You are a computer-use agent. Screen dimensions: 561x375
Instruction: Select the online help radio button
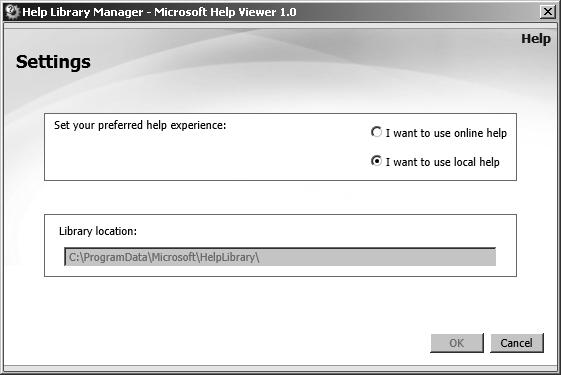(376, 132)
